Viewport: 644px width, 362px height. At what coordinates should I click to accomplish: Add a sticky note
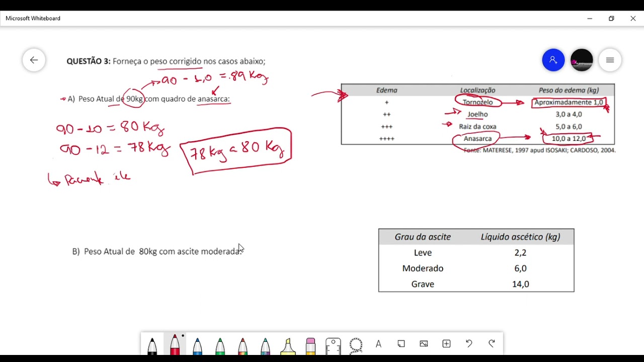point(401,344)
